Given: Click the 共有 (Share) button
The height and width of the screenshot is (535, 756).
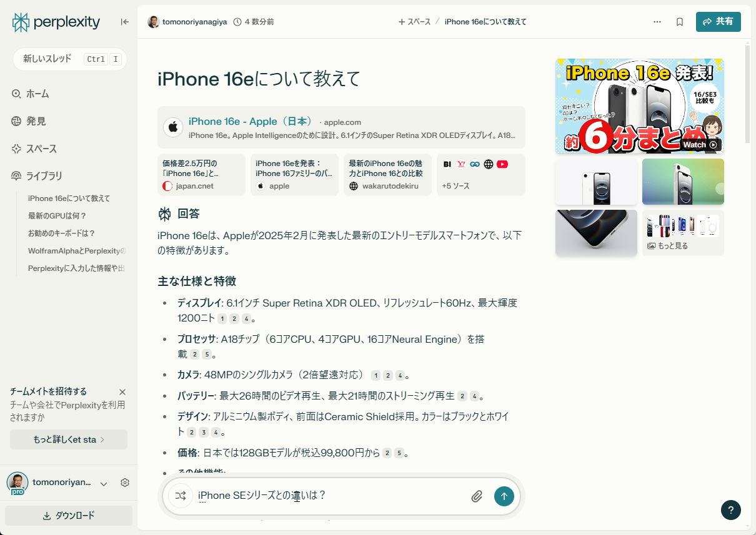Looking at the screenshot, I should pos(718,21).
